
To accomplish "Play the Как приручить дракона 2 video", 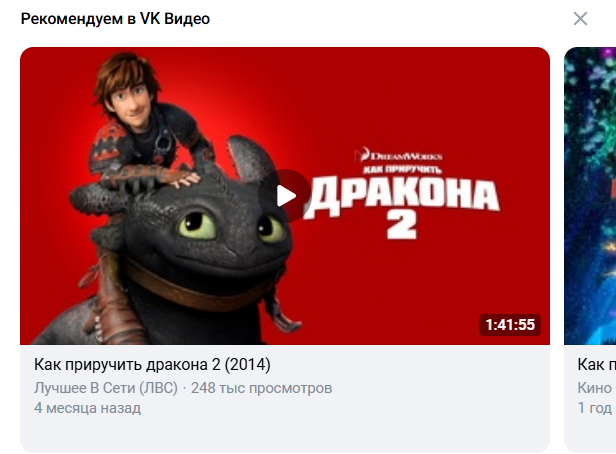I will tap(285, 196).
